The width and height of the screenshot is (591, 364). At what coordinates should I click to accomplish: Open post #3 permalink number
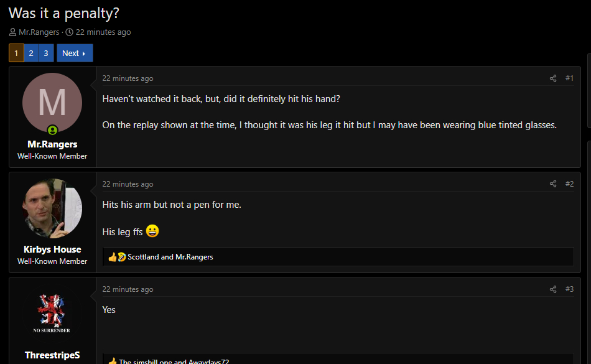(x=569, y=289)
